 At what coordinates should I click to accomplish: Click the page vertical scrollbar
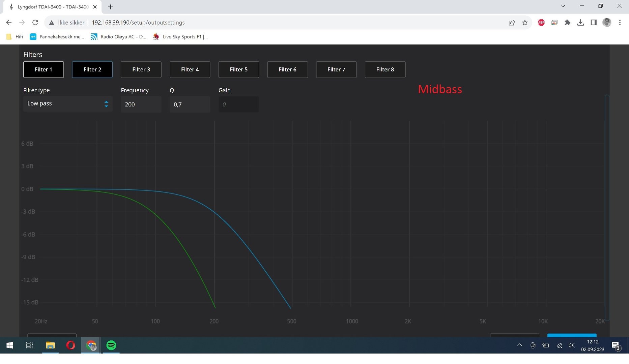[x=607, y=207]
